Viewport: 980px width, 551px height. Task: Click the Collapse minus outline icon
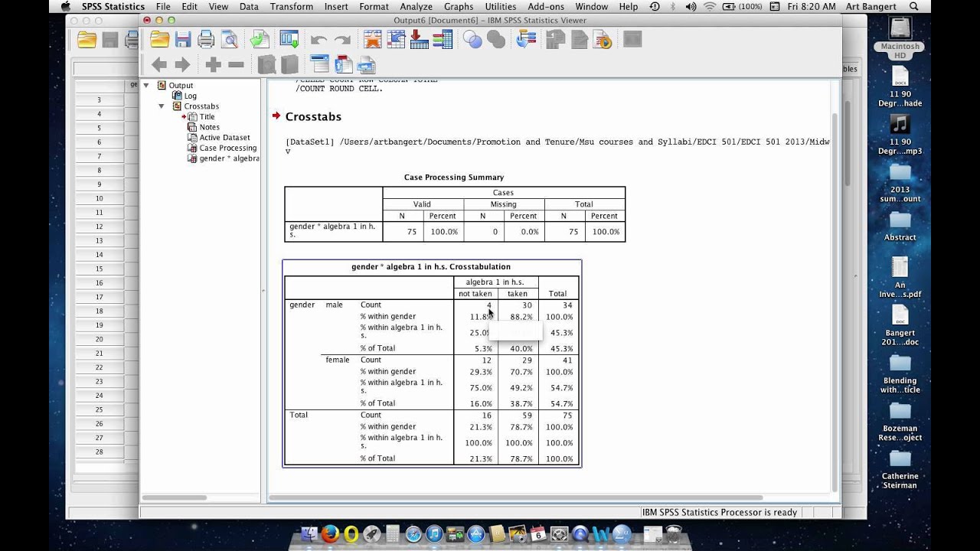coord(236,65)
